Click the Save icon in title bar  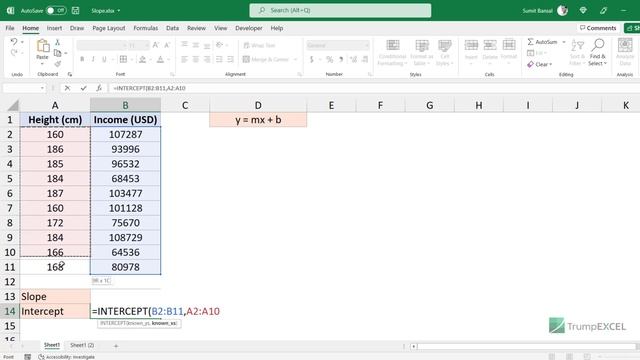tap(76, 11)
